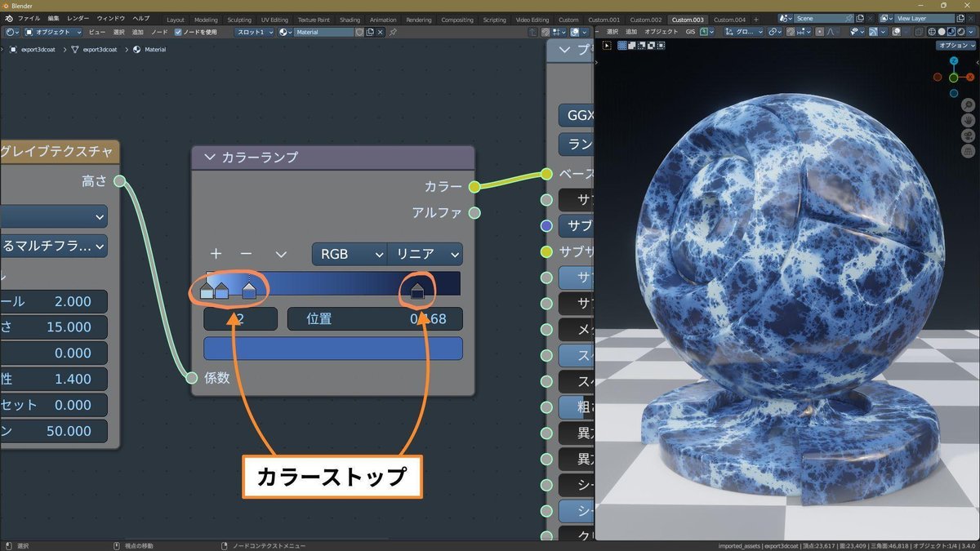Toggle proportional editing in viewport header
Image resolution: width=980 pixels, height=551 pixels.
820,32
